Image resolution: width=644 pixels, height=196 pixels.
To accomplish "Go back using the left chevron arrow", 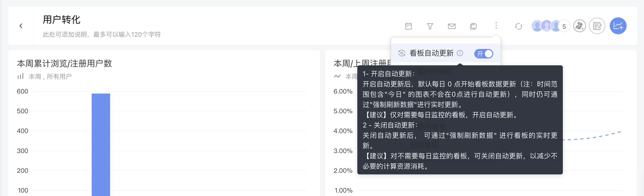I will (x=21, y=26).
